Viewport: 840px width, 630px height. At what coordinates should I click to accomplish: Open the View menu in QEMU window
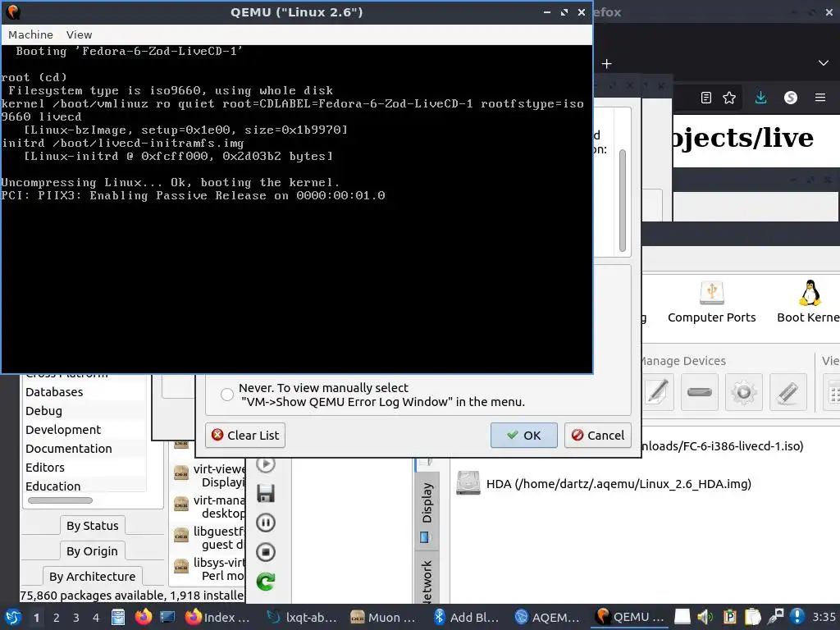click(80, 34)
